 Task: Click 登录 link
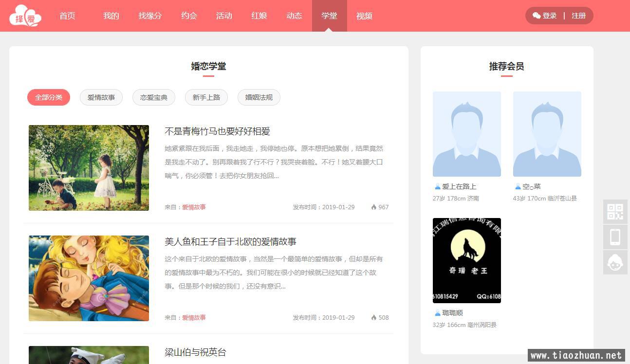coord(550,16)
